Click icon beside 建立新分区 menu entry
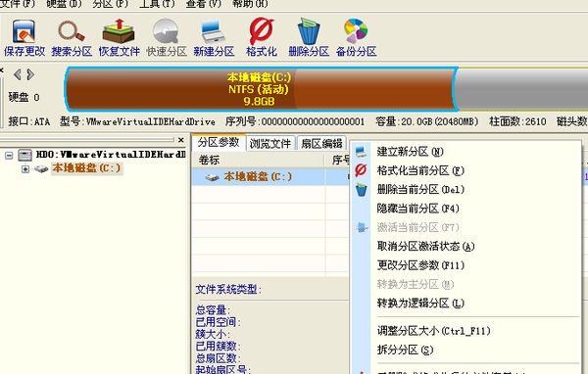The height and width of the screenshot is (374, 588). click(361, 152)
